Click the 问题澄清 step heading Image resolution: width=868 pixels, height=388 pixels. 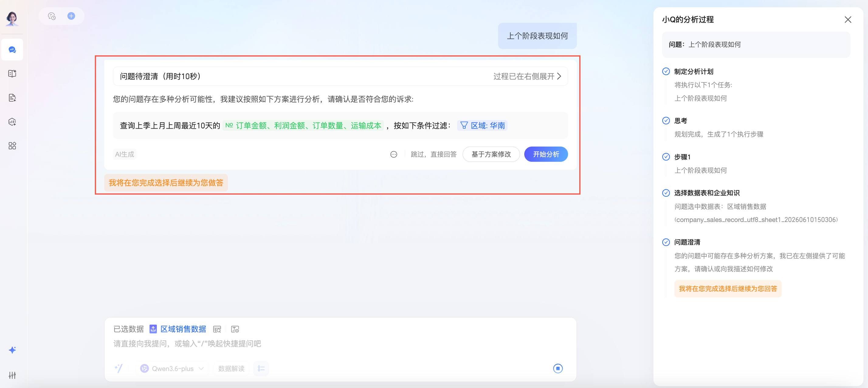(x=687, y=242)
